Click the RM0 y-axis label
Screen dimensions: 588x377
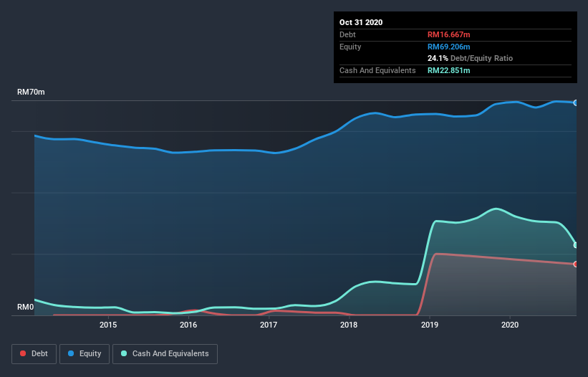(x=26, y=307)
